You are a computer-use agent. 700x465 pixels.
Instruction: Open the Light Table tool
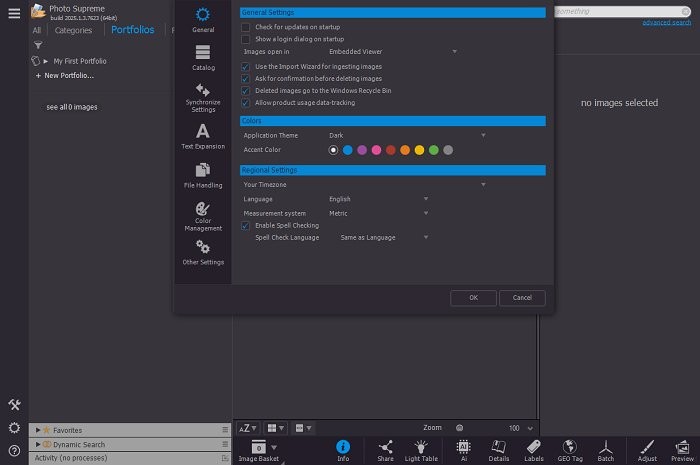[421, 449]
